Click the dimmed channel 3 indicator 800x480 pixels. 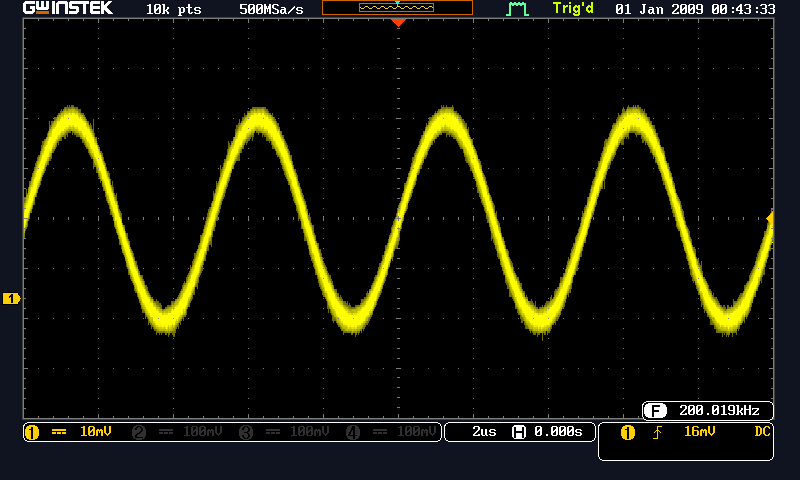tap(246, 432)
